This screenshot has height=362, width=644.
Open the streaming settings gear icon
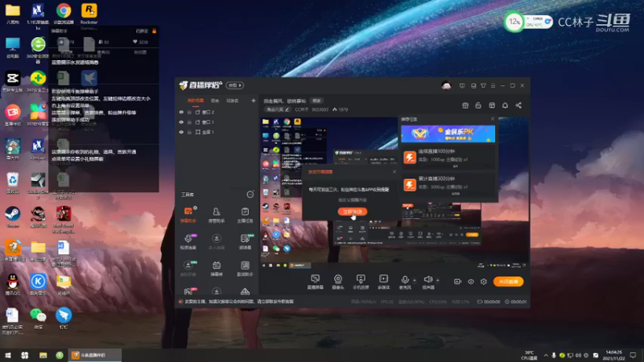click(484, 282)
